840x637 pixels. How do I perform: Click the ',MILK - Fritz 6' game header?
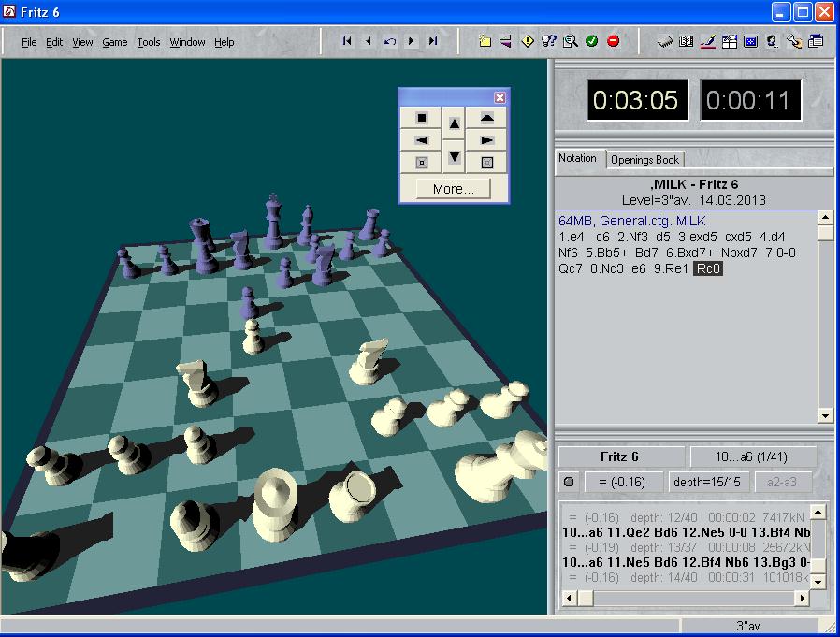click(694, 184)
